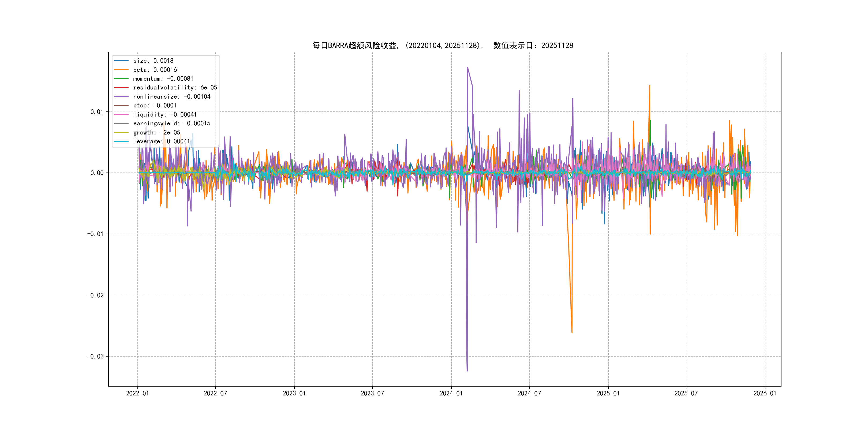Click the 0.01 y-axis tick label

97,112
